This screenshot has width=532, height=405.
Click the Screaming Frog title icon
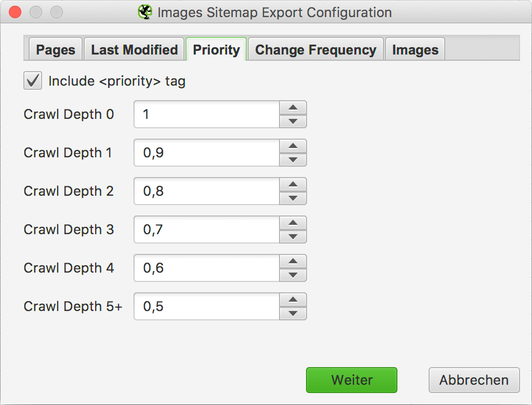tap(145, 12)
